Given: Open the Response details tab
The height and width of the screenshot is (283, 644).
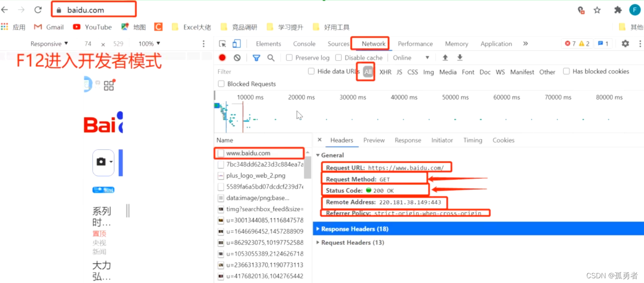Looking at the screenshot, I should pos(408,140).
